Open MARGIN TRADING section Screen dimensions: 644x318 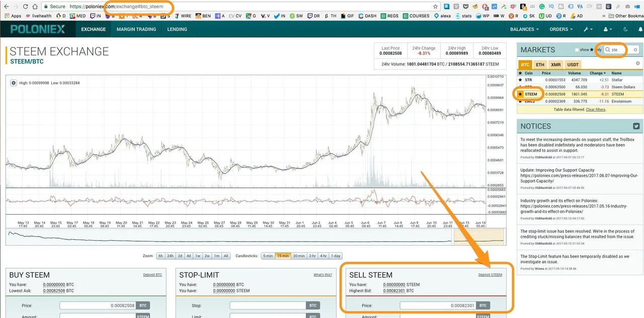[x=137, y=29]
